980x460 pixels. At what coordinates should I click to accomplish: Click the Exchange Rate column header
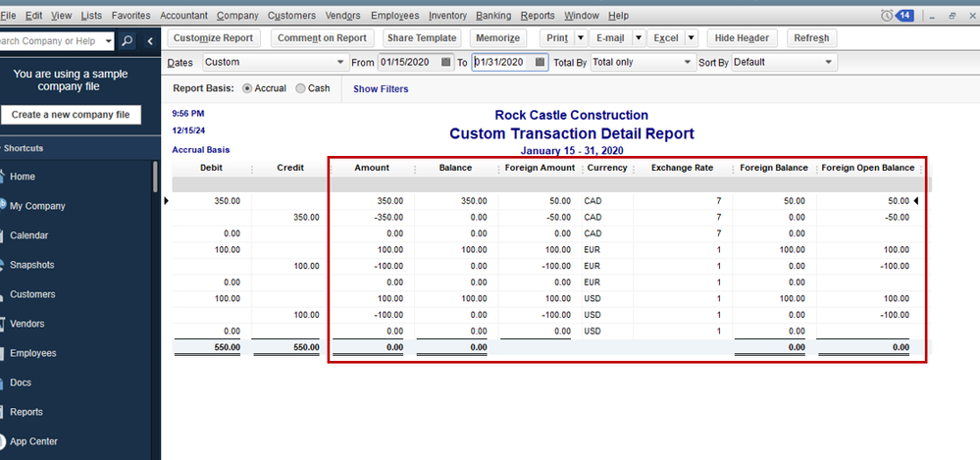pyautogui.click(x=682, y=168)
